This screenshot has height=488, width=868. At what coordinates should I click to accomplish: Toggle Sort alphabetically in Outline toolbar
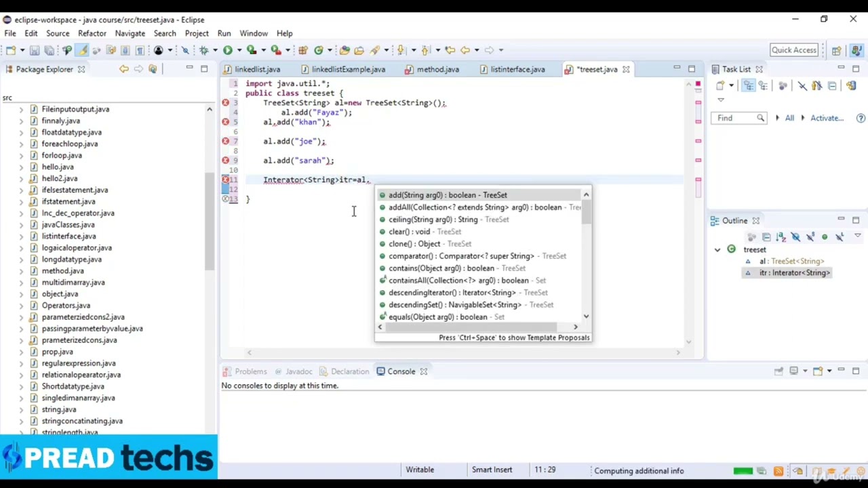pos(781,237)
